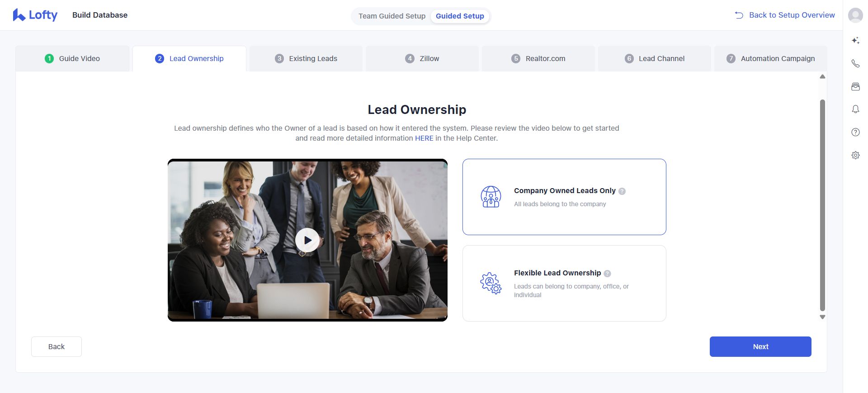The height and width of the screenshot is (393, 868).
Task: Switch to Team Guided Setup mode
Action: 392,16
